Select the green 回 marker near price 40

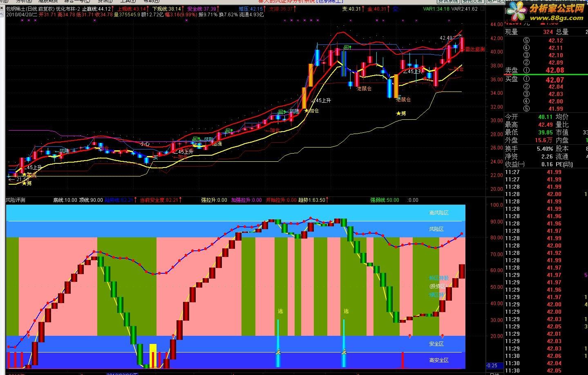point(347,48)
